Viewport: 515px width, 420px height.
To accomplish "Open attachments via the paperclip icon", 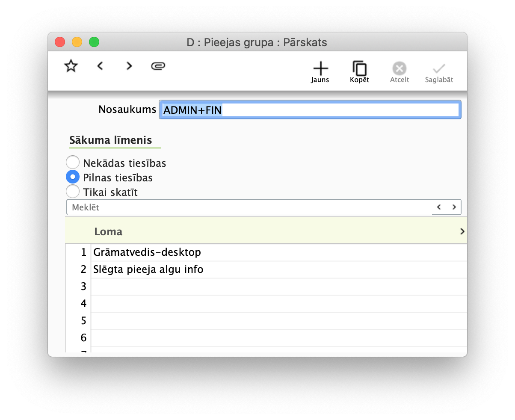I will pyautogui.click(x=158, y=65).
